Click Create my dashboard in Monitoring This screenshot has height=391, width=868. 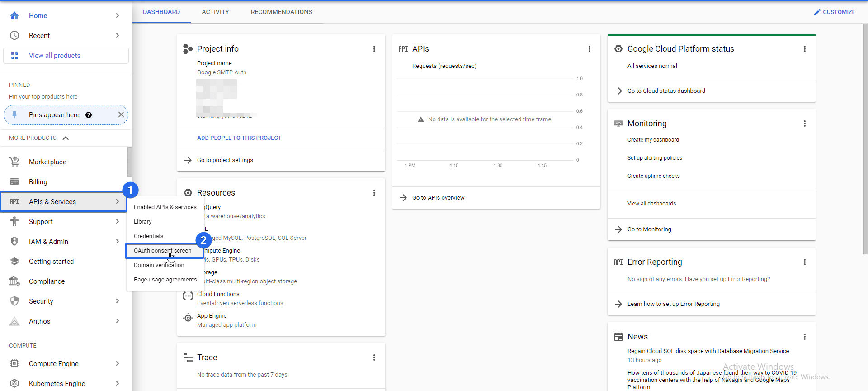point(653,140)
